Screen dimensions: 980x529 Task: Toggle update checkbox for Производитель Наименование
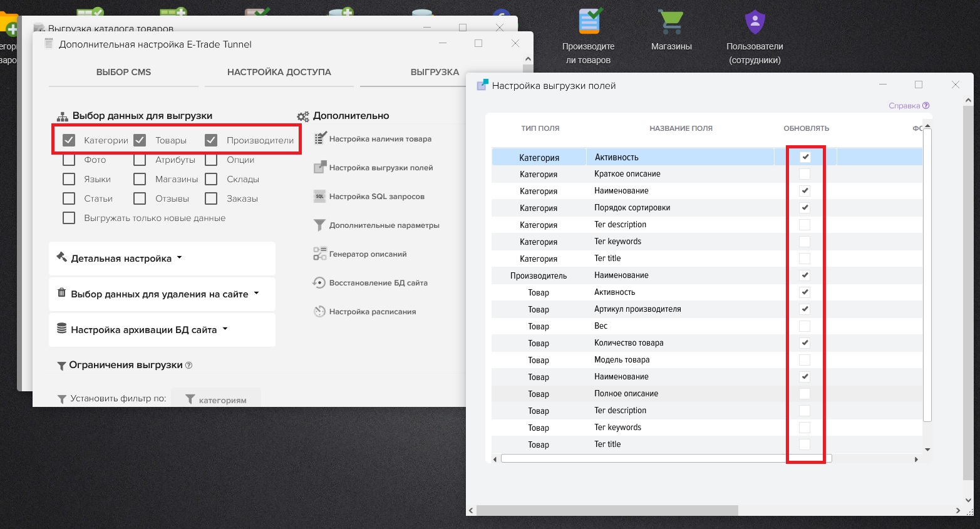tap(805, 275)
